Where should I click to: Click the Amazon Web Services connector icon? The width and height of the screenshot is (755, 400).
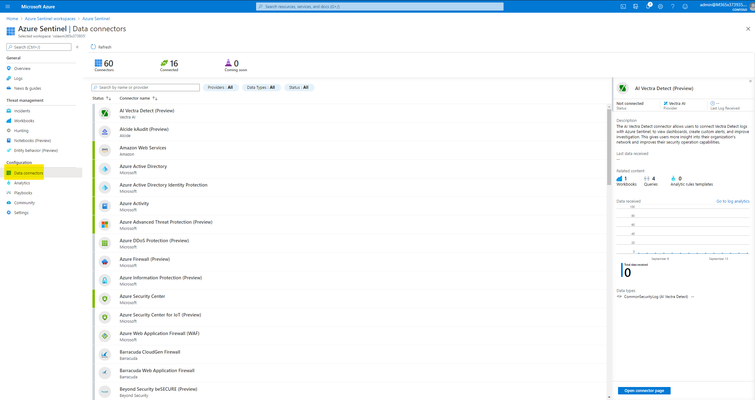(104, 150)
